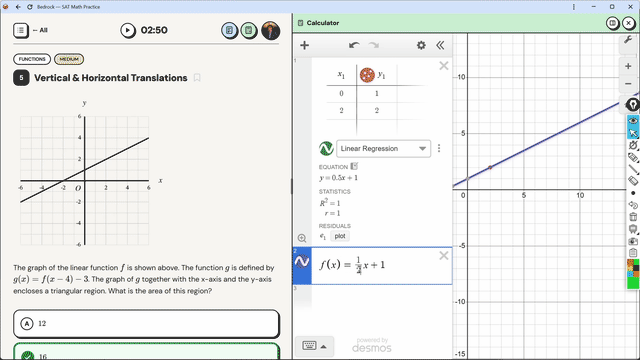Viewport: 640px width, 360px height.
Task: Export the regression equation icon
Action: click(x=354, y=166)
